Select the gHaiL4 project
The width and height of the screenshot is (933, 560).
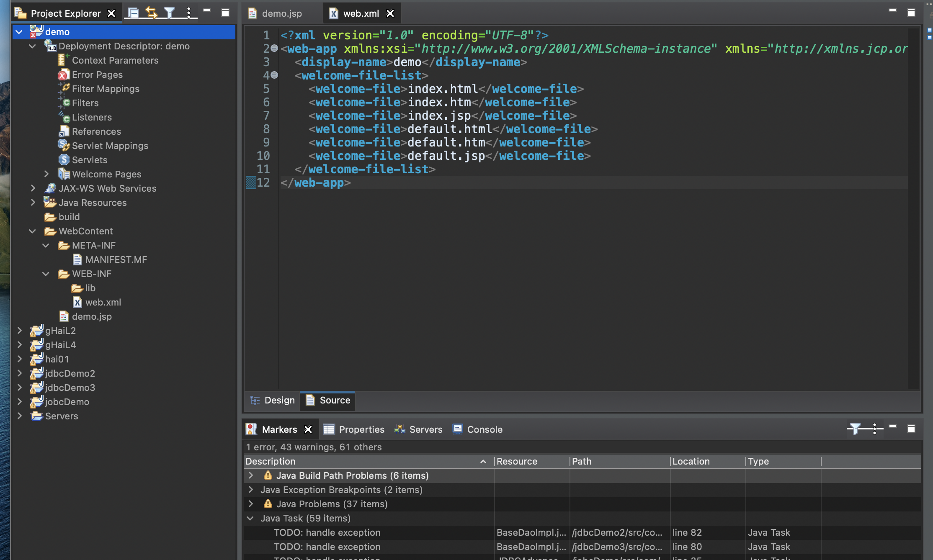[60, 345]
